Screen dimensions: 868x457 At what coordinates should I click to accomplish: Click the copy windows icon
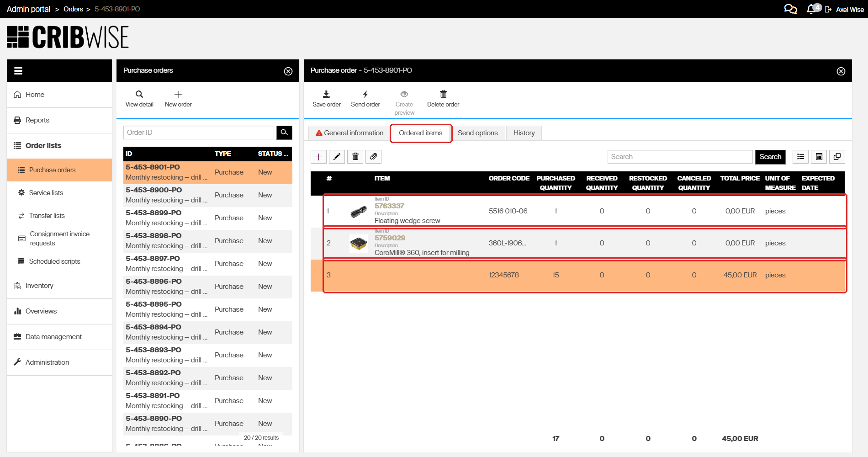pyautogui.click(x=837, y=157)
